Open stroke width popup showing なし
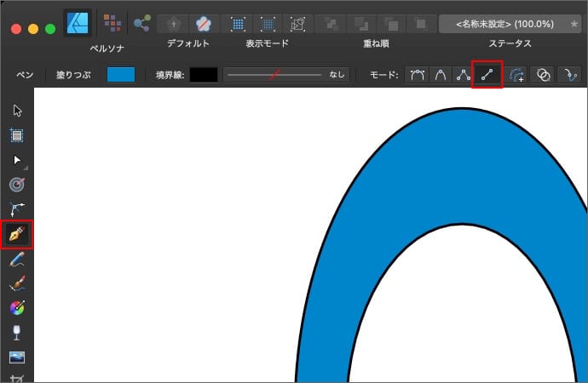 pyautogui.click(x=286, y=75)
